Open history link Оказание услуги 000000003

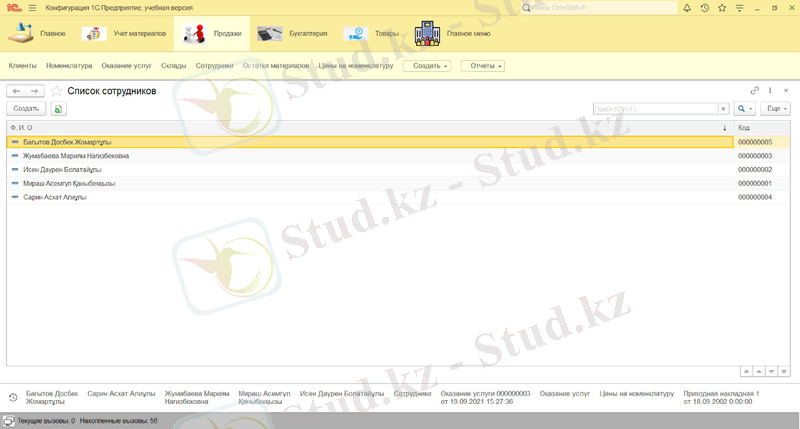[485, 397]
